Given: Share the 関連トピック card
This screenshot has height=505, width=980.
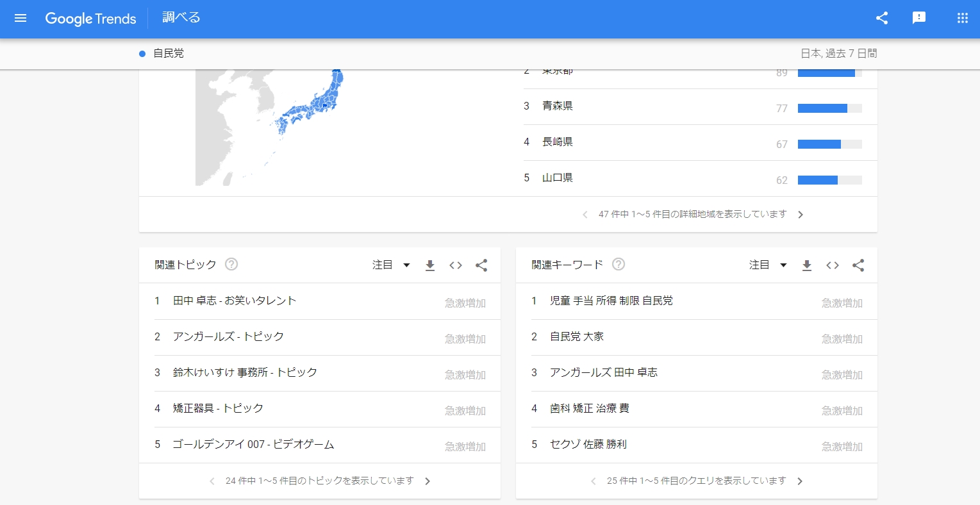Looking at the screenshot, I should [x=481, y=265].
